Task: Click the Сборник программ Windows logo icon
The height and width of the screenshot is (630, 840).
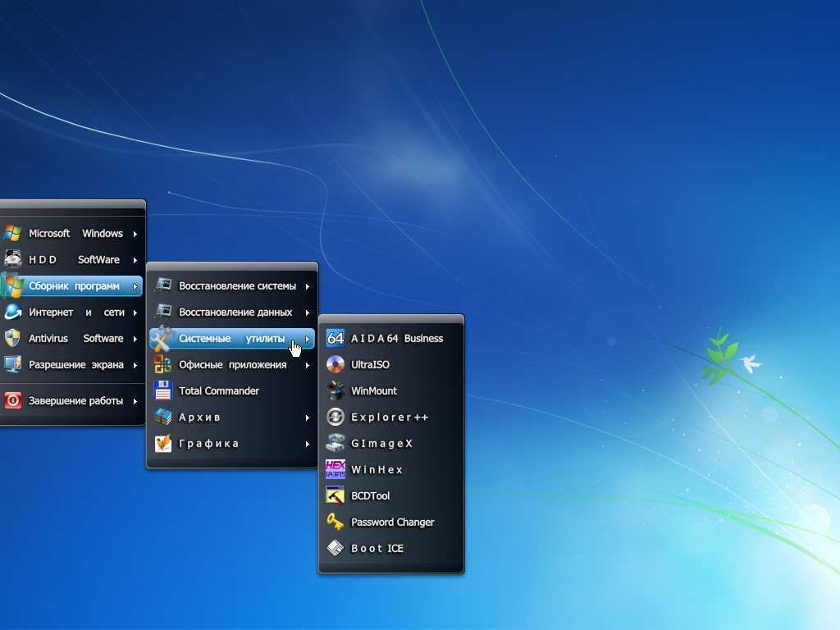Action: [x=12, y=285]
